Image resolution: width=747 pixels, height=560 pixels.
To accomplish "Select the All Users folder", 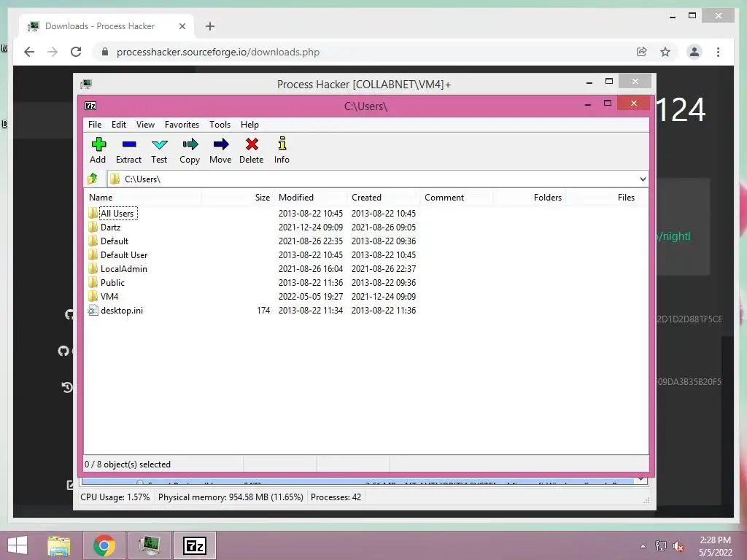I will coord(117,214).
